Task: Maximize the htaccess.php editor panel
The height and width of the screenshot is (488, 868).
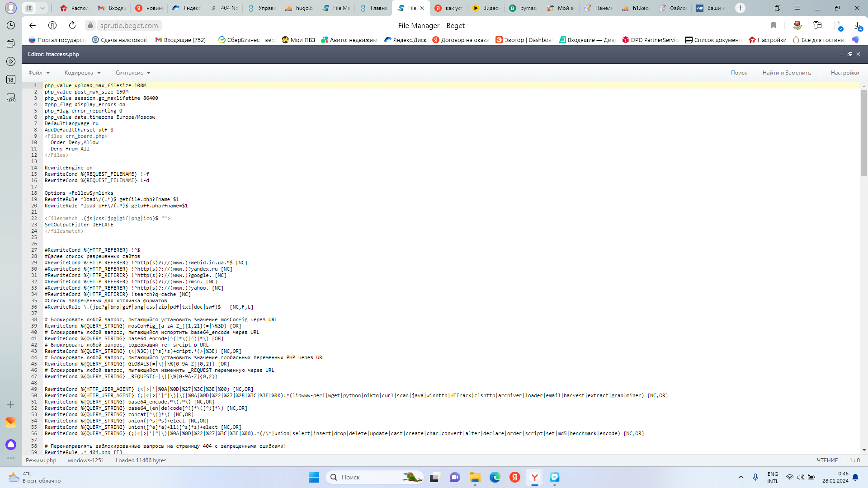Action: [849, 54]
